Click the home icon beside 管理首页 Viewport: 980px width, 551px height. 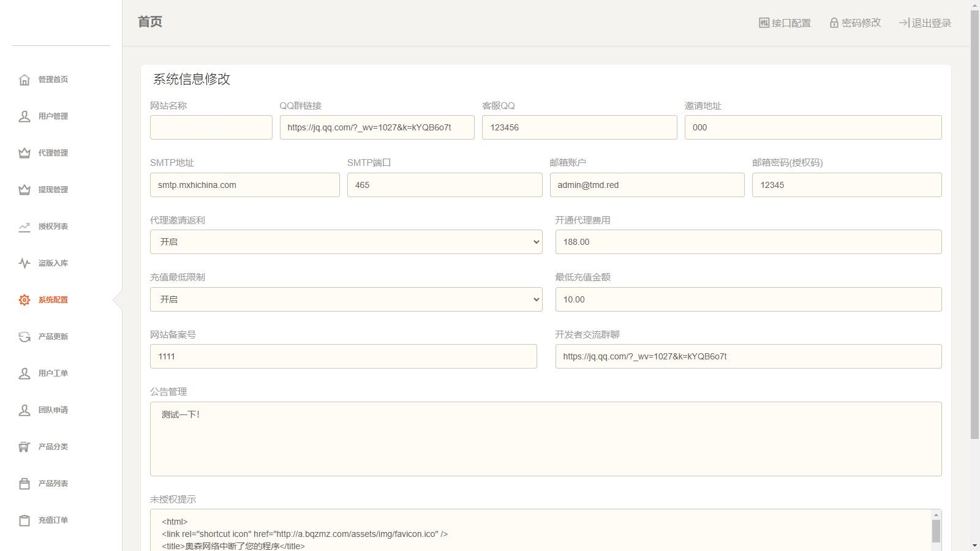[x=24, y=80]
